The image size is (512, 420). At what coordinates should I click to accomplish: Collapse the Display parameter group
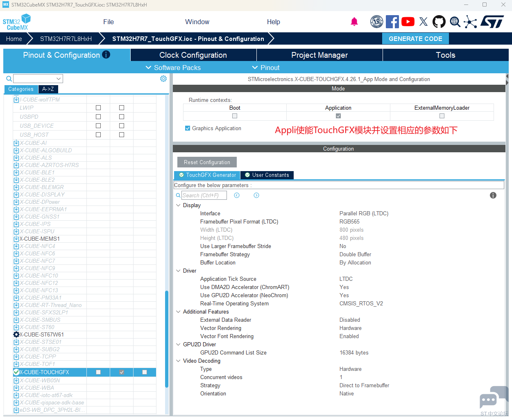pos(178,205)
